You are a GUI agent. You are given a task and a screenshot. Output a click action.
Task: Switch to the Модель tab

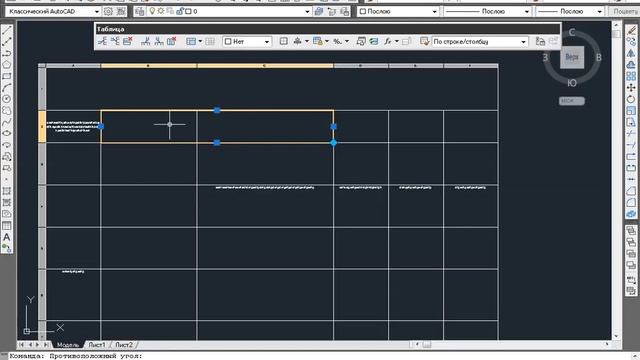[x=68, y=345]
